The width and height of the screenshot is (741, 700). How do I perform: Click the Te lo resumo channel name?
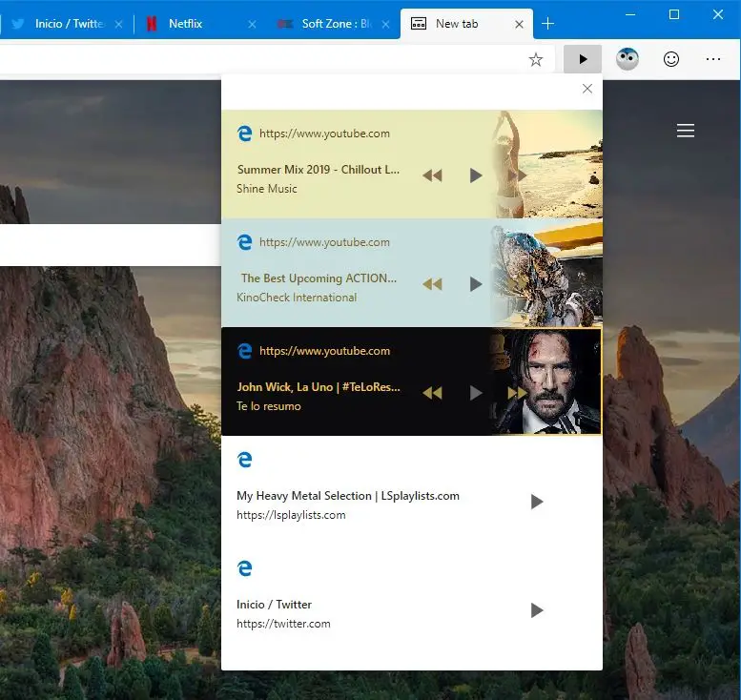[x=268, y=406]
